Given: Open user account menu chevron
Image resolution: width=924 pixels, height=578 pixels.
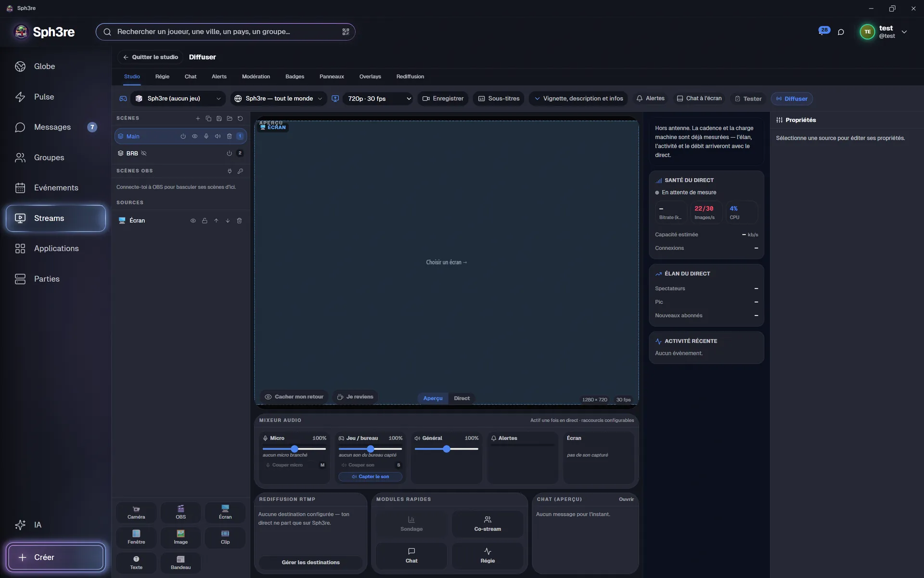Looking at the screenshot, I should tap(904, 32).
